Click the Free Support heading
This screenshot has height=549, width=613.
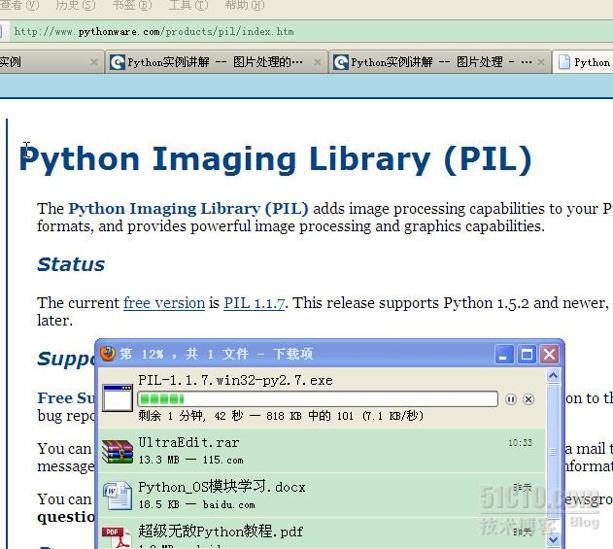click(x=66, y=398)
